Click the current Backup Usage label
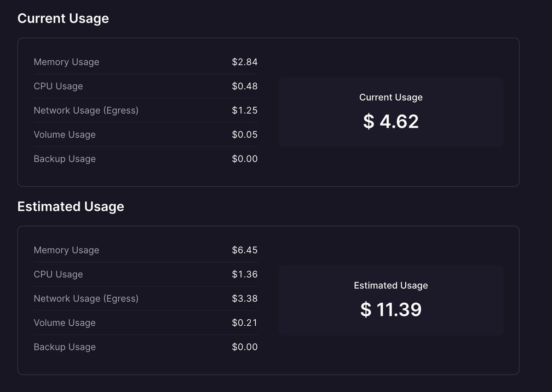The image size is (552, 392). (64, 159)
